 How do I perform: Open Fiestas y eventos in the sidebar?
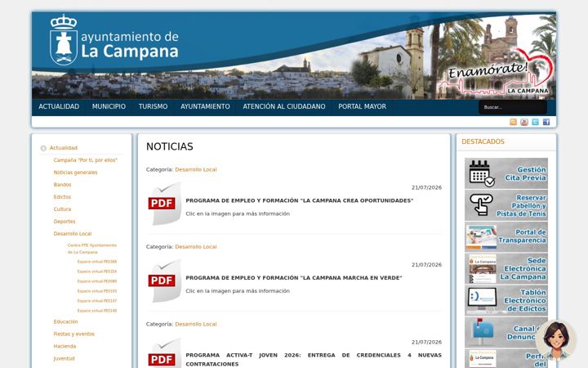[73, 334]
